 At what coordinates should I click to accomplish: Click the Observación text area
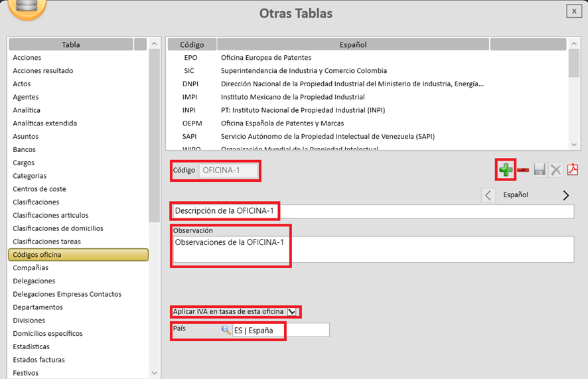(372, 250)
